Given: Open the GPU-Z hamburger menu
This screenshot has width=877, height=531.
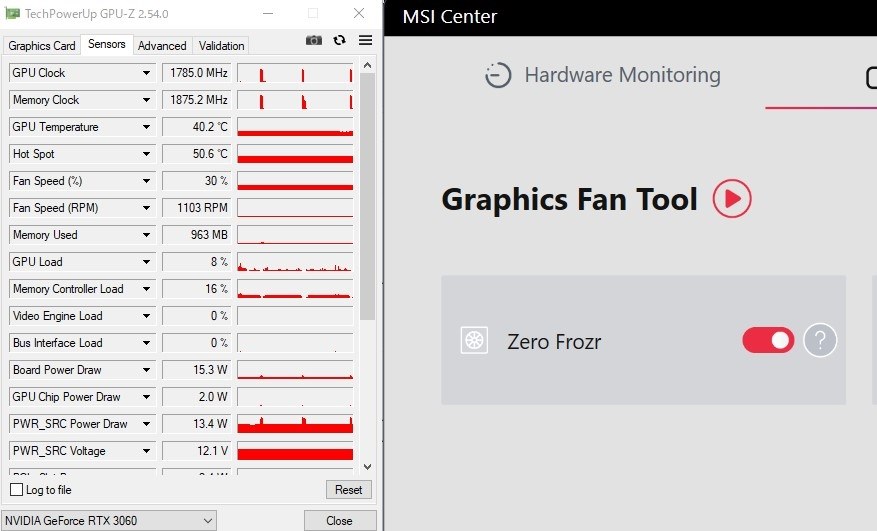Looking at the screenshot, I should [366, 40].
